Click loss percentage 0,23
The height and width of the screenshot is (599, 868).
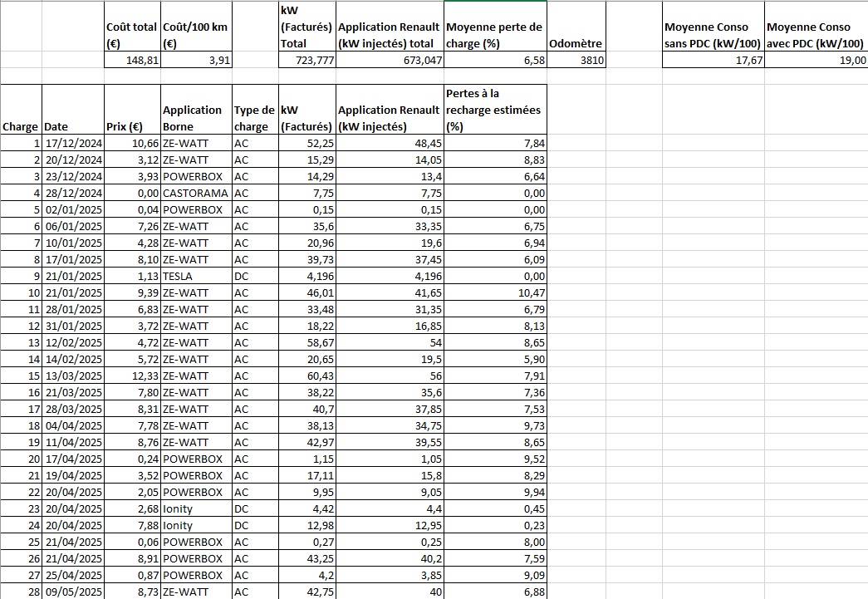click(495, 525)
